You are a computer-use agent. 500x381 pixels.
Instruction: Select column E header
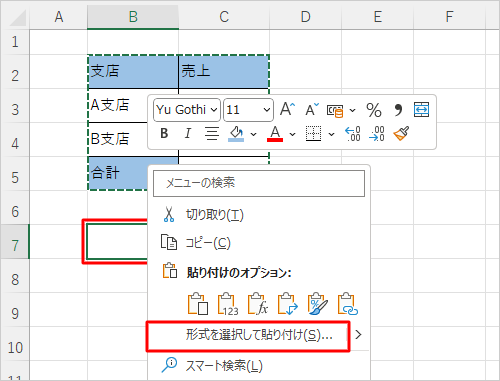377,16
